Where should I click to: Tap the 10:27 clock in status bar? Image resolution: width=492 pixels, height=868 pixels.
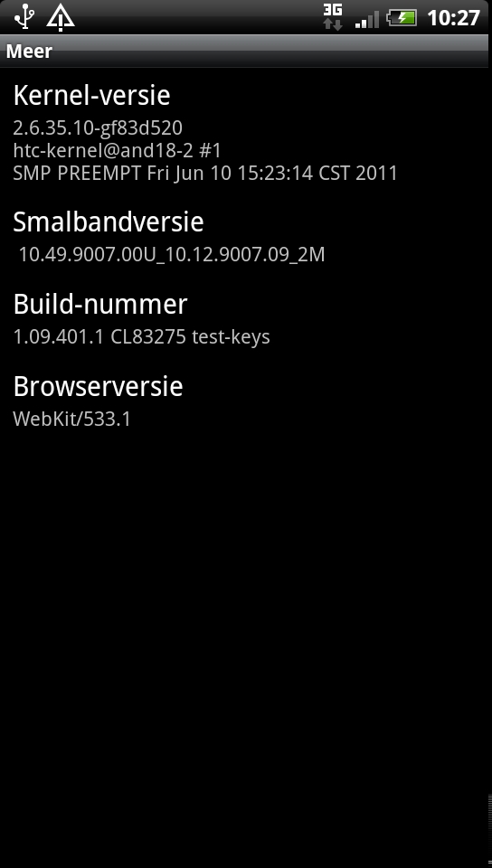(453, 18)
